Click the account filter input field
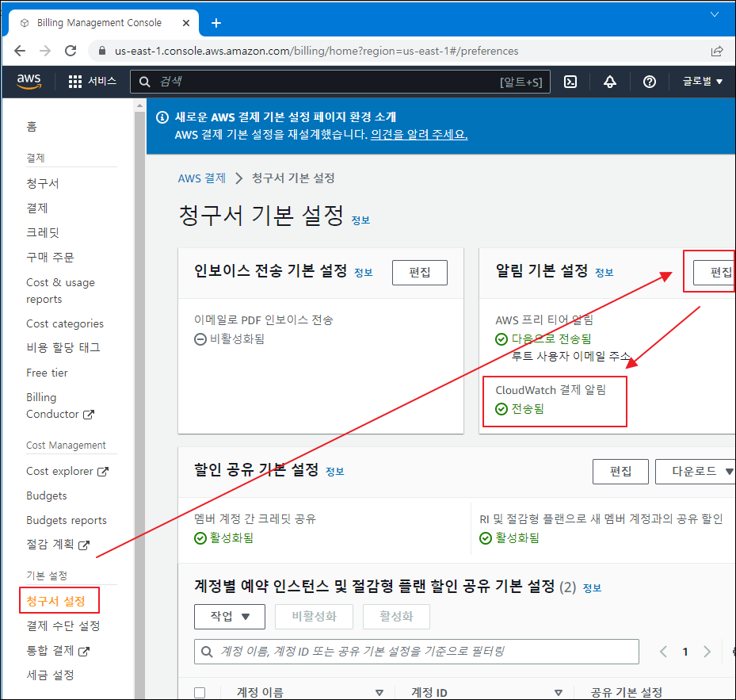This screenshot has height=700, width=736. pyautogui.click(x=417, y=652)
